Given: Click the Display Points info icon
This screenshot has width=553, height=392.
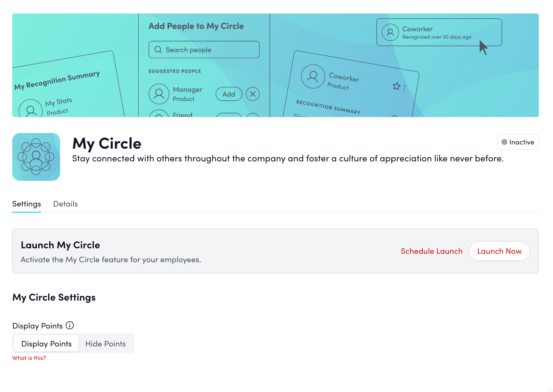Looking at the screenshot, I should [x=70, y=325].
